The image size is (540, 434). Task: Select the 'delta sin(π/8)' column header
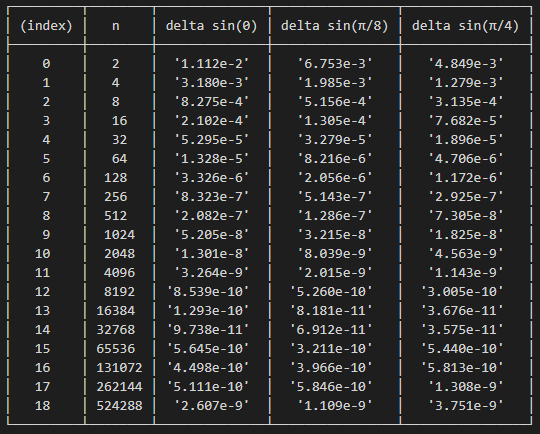334,26
